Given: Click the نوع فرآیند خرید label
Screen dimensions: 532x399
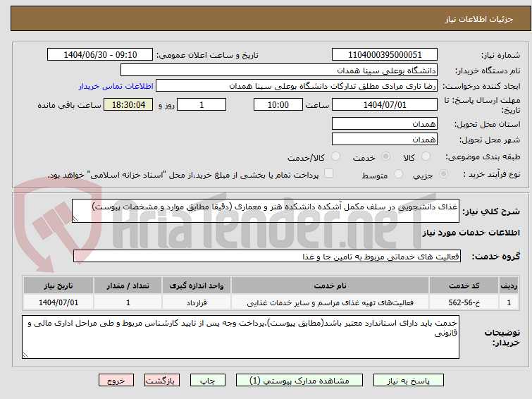Looking at the screenshot, I should point(492,174).
